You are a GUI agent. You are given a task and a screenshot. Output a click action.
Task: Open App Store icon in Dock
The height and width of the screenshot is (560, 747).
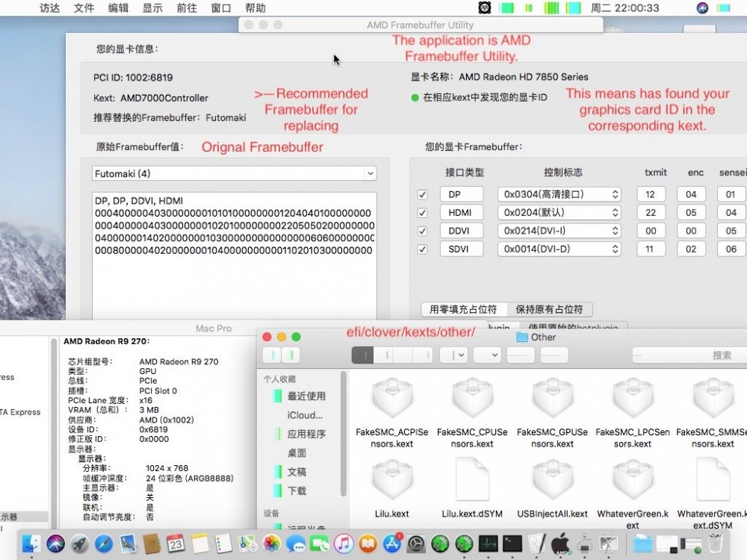click(392, 543)
